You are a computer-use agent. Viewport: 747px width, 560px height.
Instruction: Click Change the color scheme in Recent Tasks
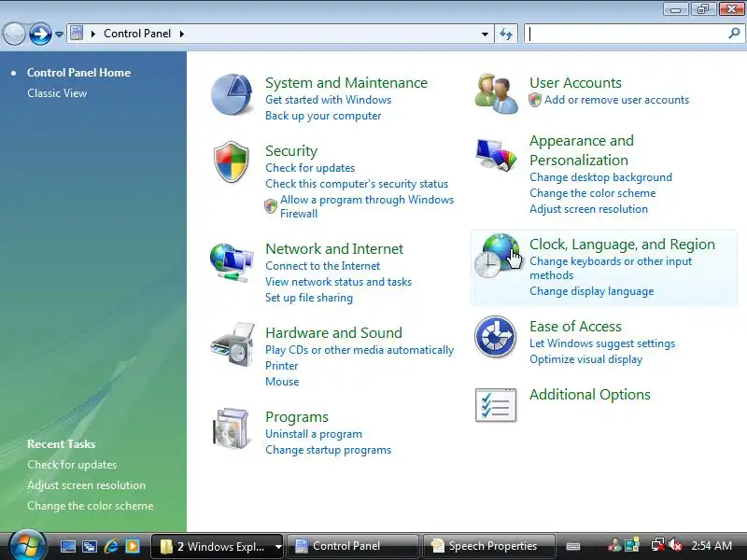[90, 506]
